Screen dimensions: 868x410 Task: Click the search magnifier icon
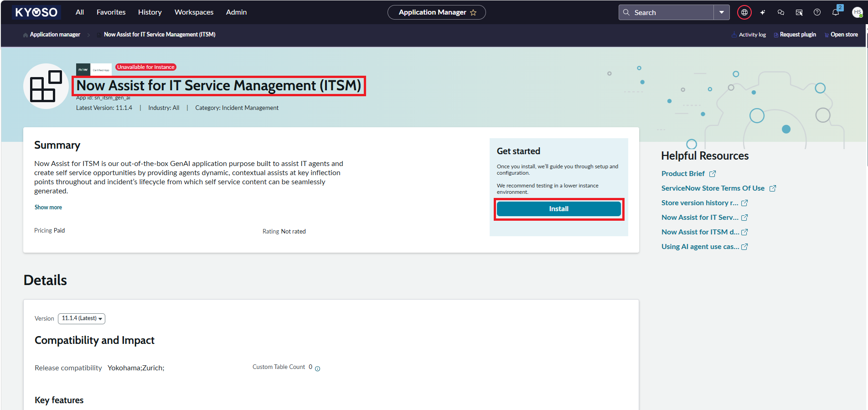pyautogui.click(x=626, y=12)
